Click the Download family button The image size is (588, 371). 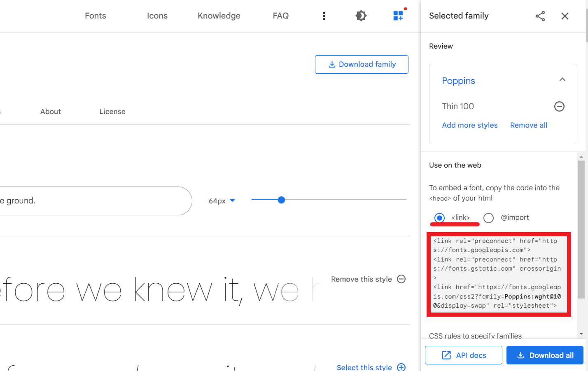click(x=362, y=64)
